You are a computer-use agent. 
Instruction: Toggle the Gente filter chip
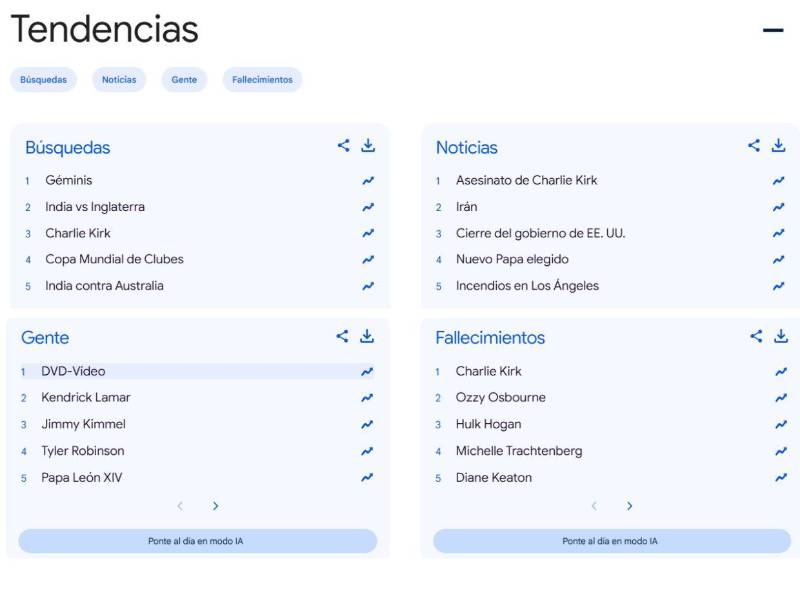[183, 79]
